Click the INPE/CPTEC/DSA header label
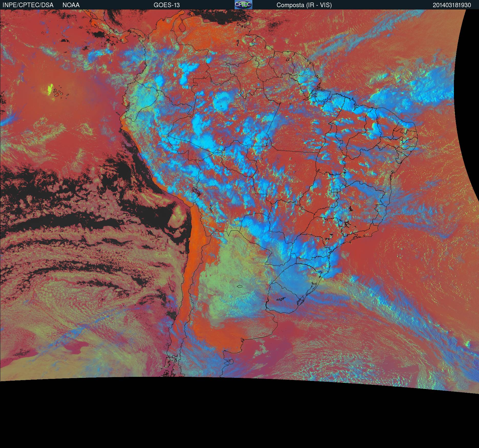This screenshot has height=448, width=479. [28, 5]
